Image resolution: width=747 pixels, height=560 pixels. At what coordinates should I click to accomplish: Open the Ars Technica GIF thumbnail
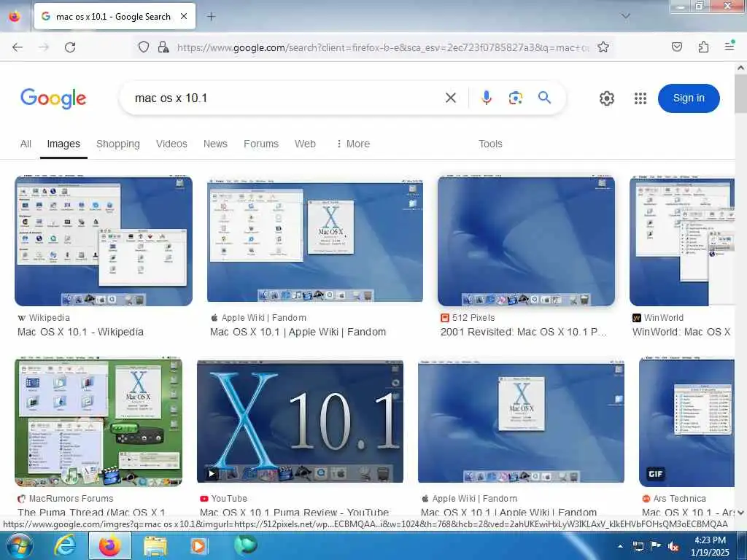coord(686,422)
